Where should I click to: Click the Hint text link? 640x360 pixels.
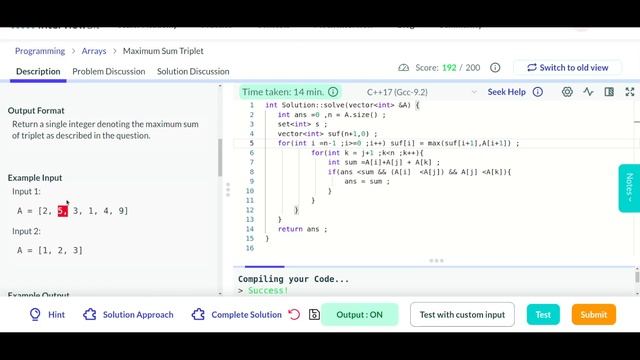pos(56,315)
